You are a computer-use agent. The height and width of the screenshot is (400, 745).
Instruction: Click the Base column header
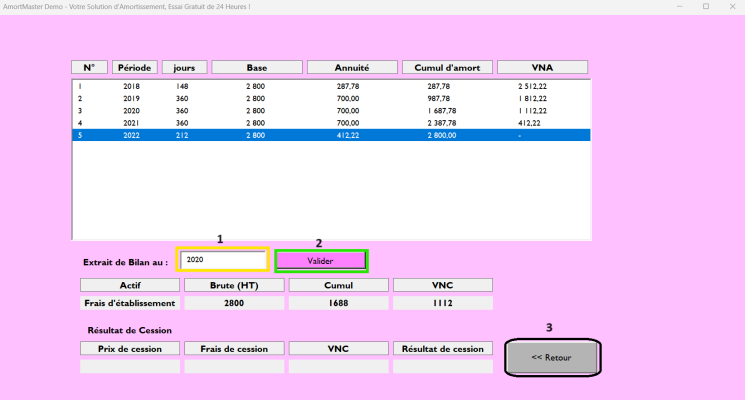pyautogui.click(x=257, y=67)
